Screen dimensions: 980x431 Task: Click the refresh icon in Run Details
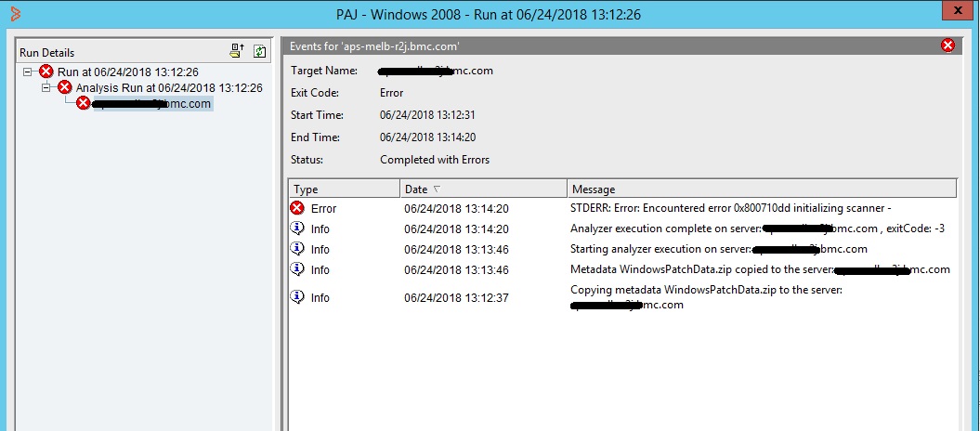pyautogui.click(x=260, y=52)
